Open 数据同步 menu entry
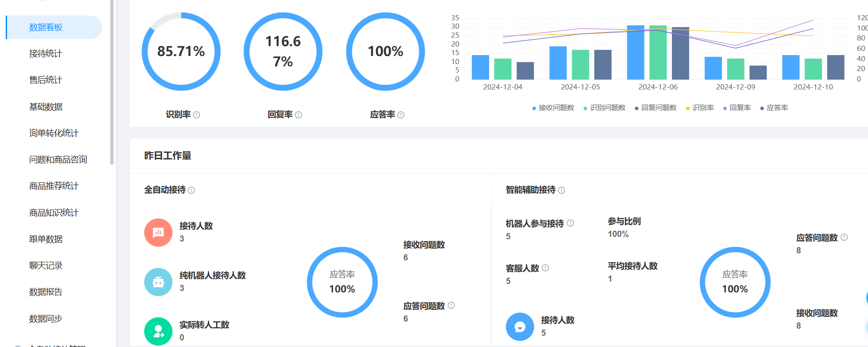Viewport: 868px width, 347px height. click(46, 319)
